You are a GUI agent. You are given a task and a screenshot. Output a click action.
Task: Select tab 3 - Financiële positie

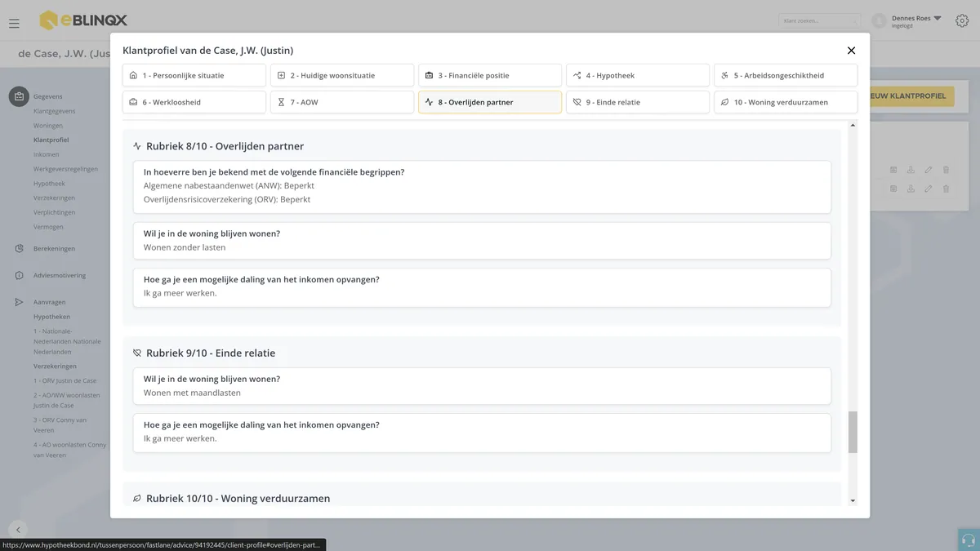pyautogui.click(x=490, y=75)
